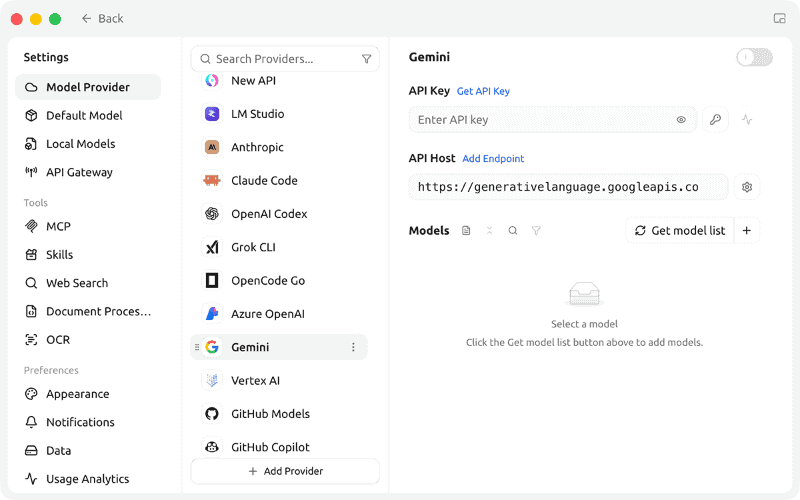Focus the Enter API key field
This screenshot has width=800, height=500.
(x=553, y=120)
